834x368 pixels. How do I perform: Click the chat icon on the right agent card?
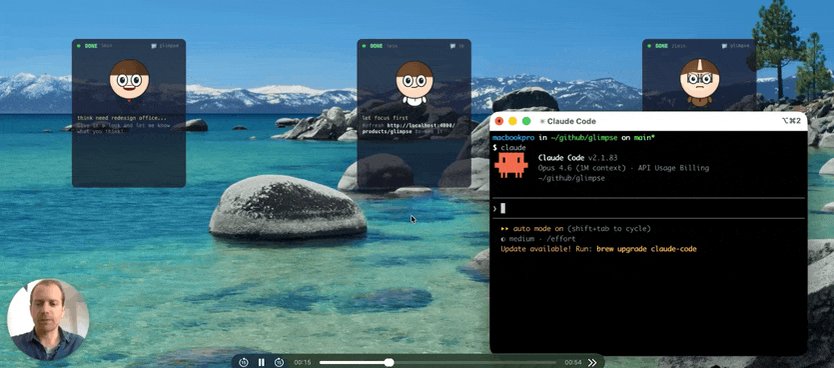tap(724, 46)
